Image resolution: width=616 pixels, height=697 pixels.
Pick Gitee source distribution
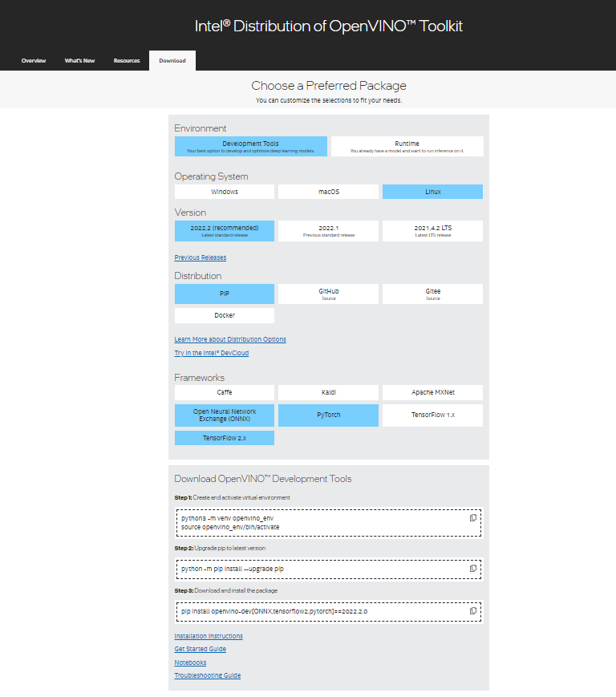coord(432,294)
